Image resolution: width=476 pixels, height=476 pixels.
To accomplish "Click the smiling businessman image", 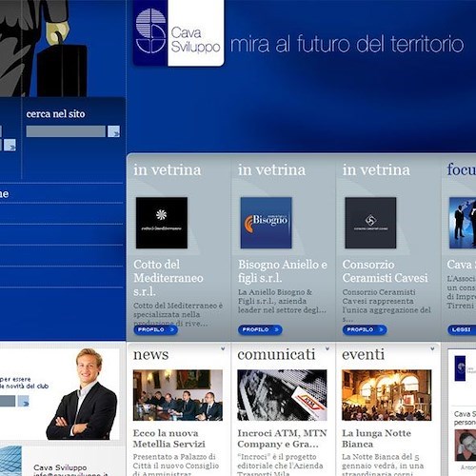I will pos(82,394).
